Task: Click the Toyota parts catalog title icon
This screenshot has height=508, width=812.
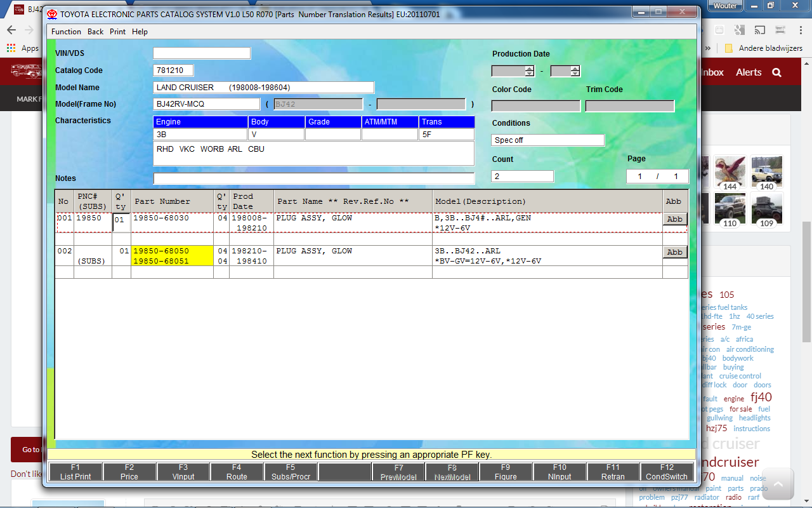Action: (52, 14)
